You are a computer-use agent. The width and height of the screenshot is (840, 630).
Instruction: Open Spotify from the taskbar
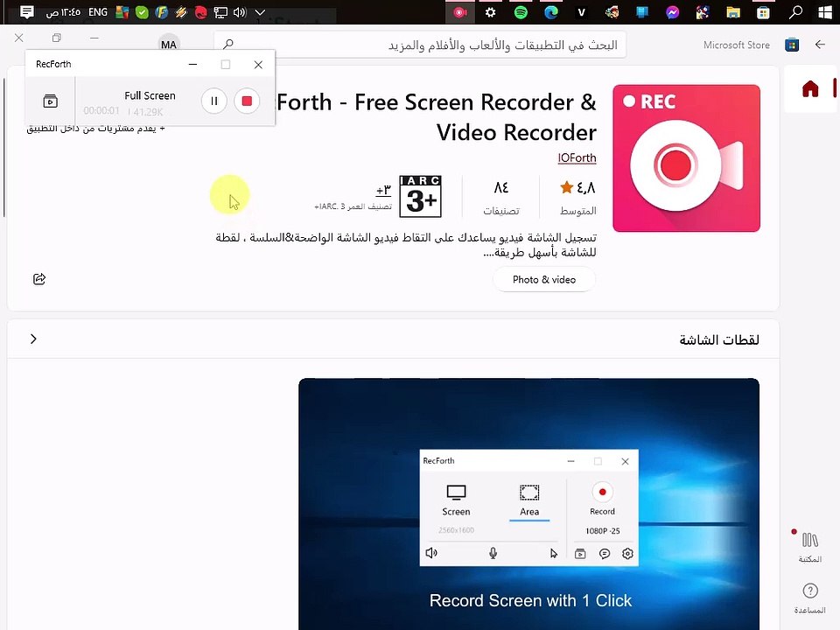(x=520, y=11)
